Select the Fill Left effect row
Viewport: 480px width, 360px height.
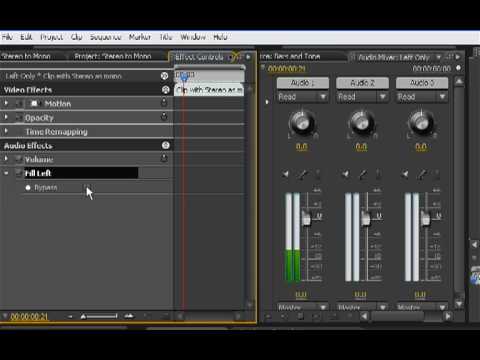point(81,173)
